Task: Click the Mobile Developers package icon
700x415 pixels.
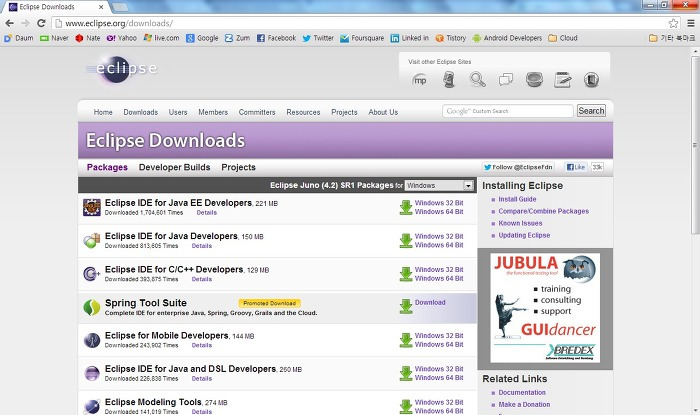Action: [x=92, y=340]
